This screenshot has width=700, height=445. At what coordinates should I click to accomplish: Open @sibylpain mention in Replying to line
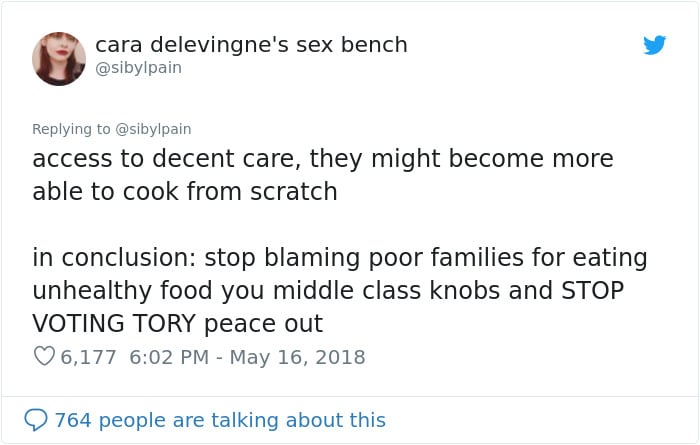[x=153, y=129]
